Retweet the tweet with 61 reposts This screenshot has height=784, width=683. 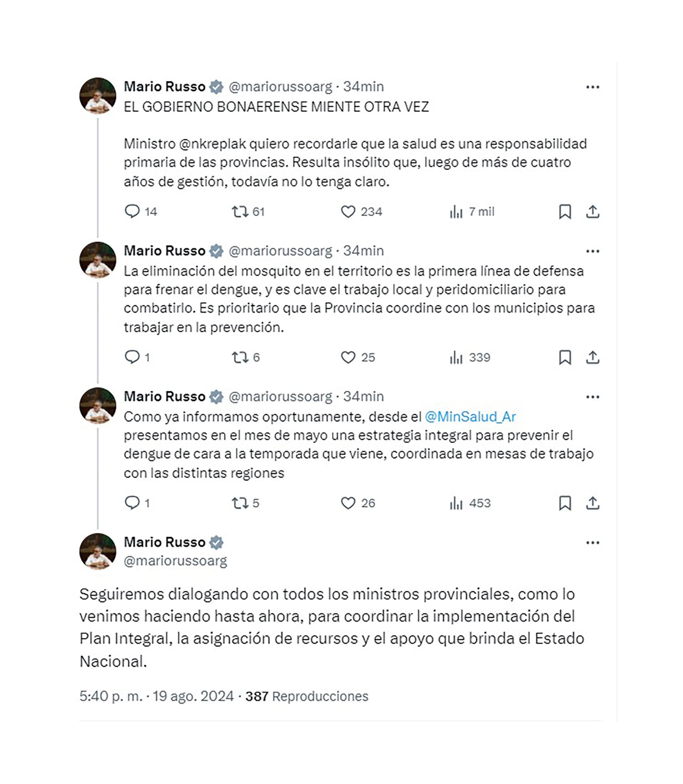[240, 212]
